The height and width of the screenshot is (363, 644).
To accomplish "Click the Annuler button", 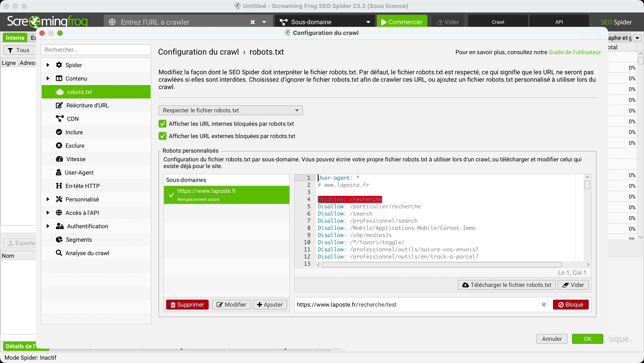I will tap(552, 339).
